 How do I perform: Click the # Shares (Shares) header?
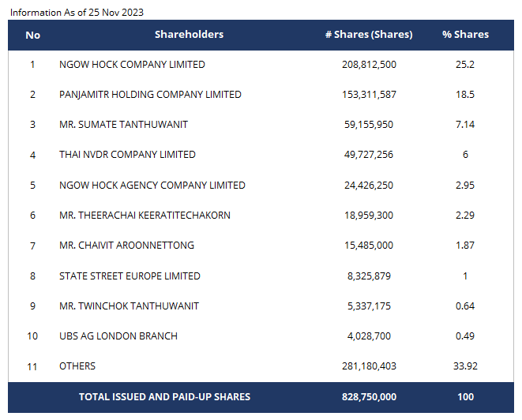pyautogui.click(x=369, y=35)
